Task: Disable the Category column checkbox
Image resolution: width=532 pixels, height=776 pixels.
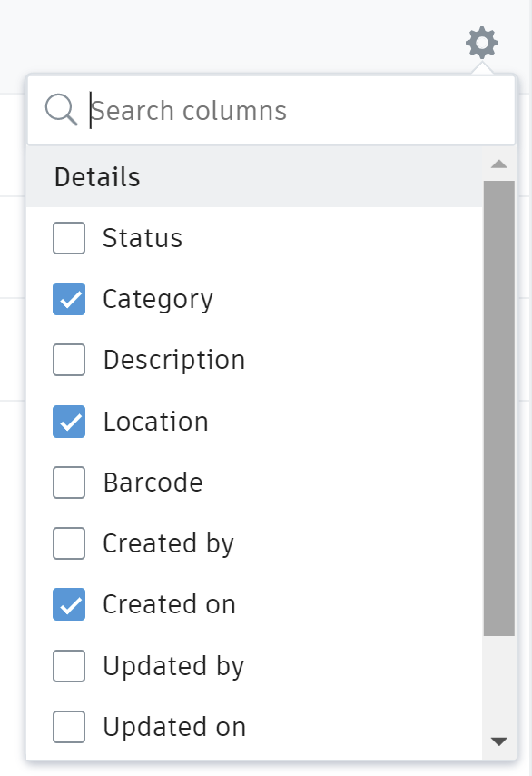Action: [69, 299]
